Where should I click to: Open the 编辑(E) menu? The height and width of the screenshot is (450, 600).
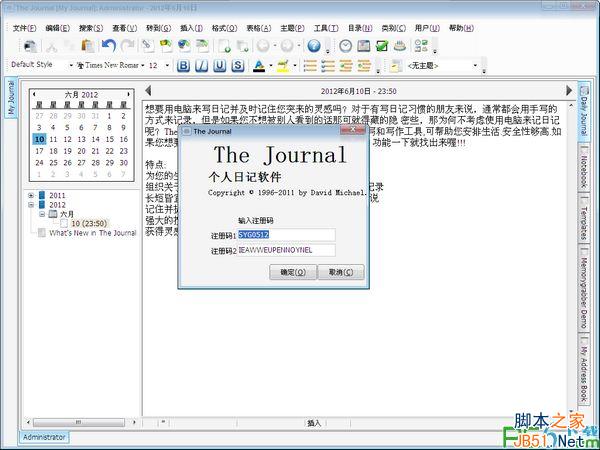pos(58,28)
